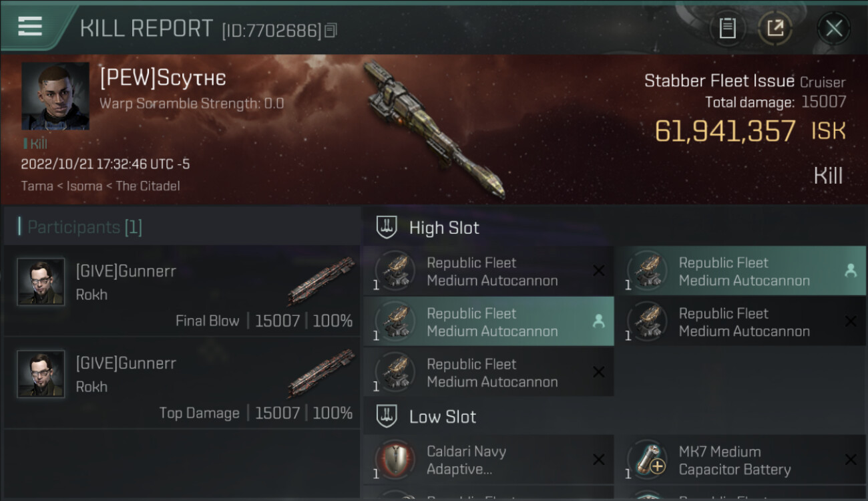Screen dimensions: 868x501
Task: Select first Republic Fleet Medium Autocannon
Action: [x=488, y=271]
